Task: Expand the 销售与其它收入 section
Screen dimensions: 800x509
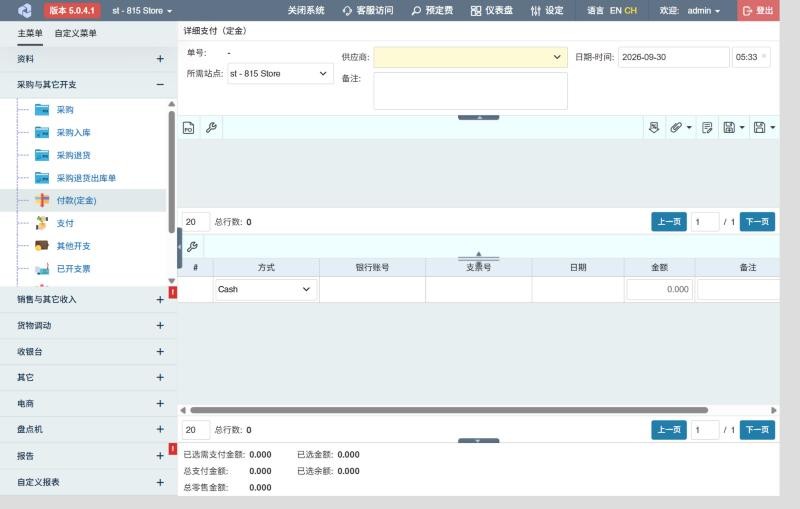Action: [x=160, y=299]
